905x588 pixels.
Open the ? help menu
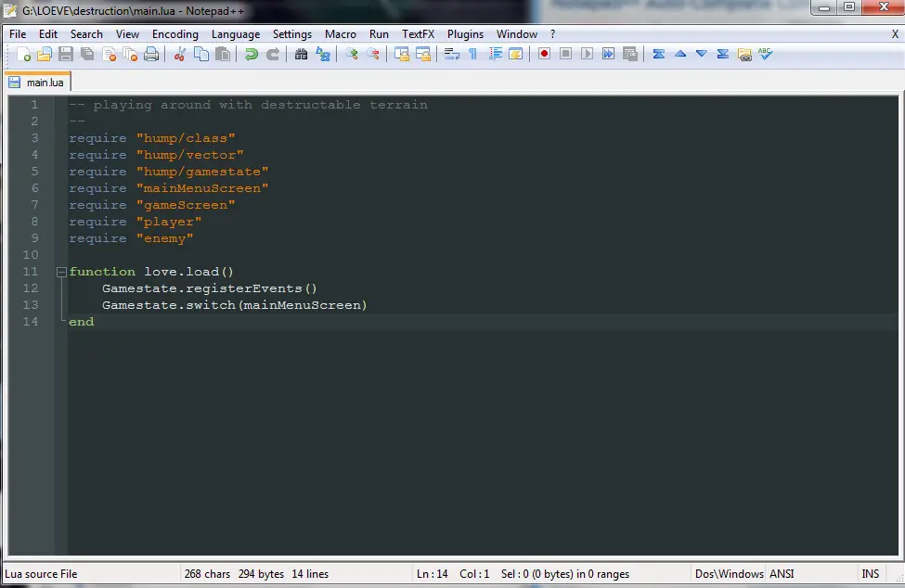(x=552, y=34)
